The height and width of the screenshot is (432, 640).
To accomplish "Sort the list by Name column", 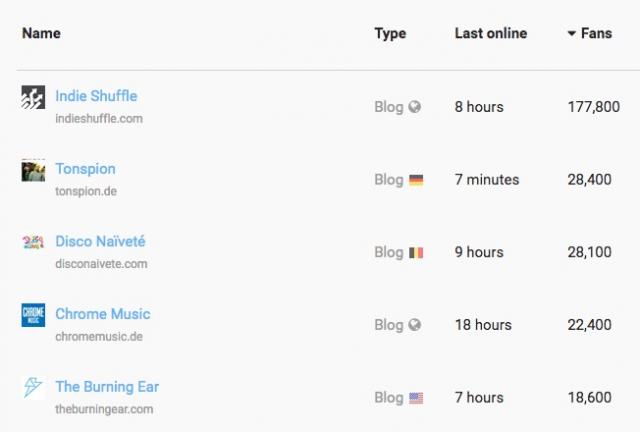I will point(41,33).
